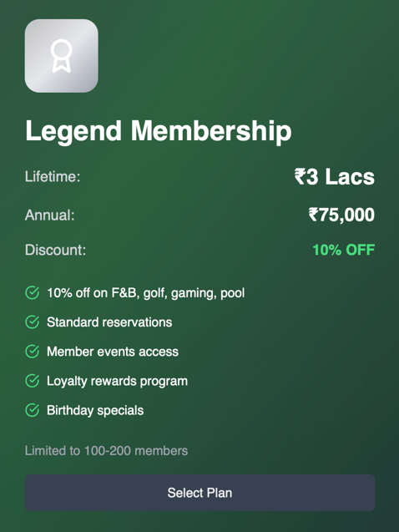Click the Lifetime: label
Viewport: 399px width, 532px height.
click(53, 177)
